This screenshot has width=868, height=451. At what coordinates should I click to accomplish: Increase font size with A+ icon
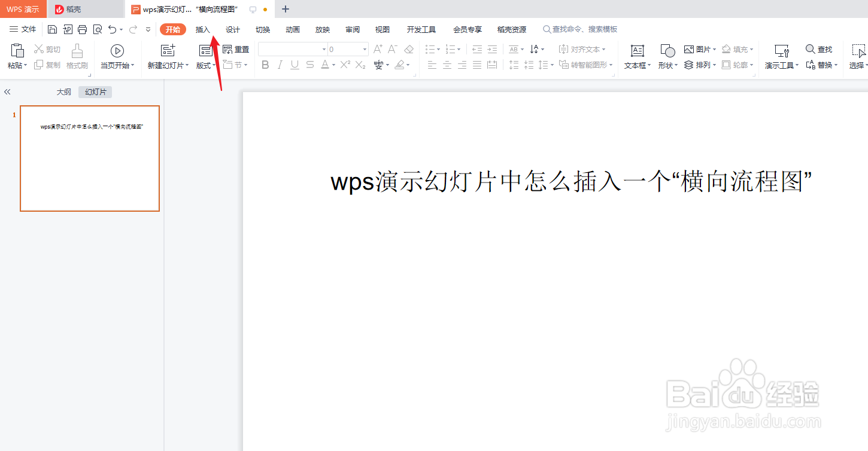(378, 49)
